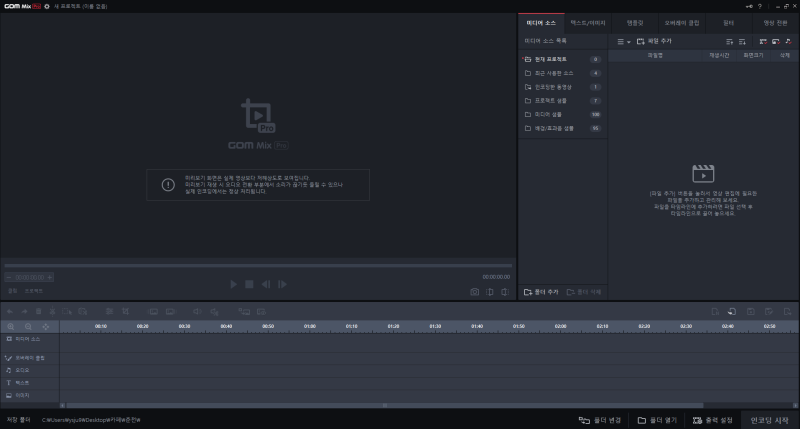
Task: Delete selected clip using trash icon
Action: point(38,311)
